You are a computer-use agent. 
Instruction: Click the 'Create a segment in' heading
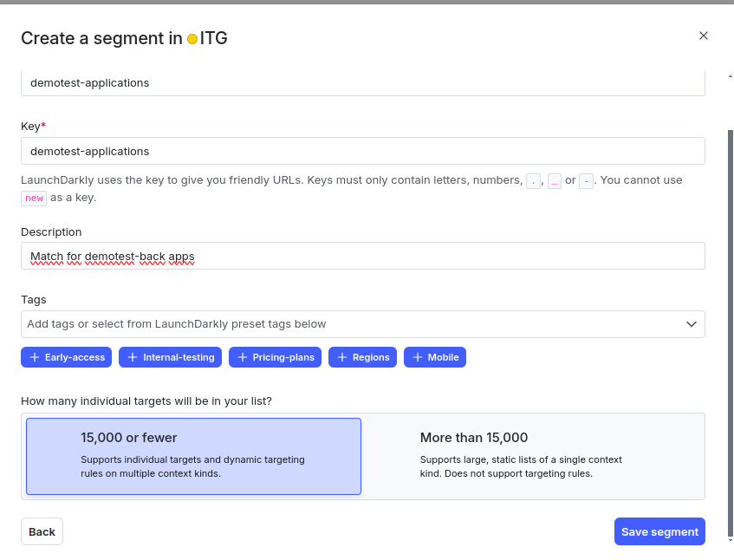(x=101, y=38)
